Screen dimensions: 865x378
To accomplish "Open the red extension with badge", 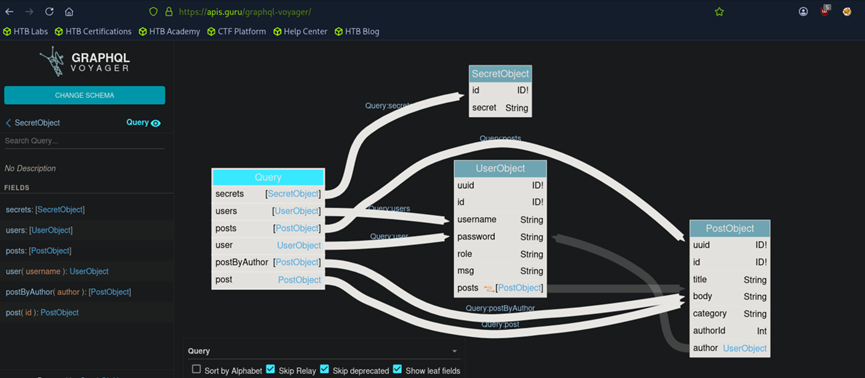I will (x=825, y=10).
